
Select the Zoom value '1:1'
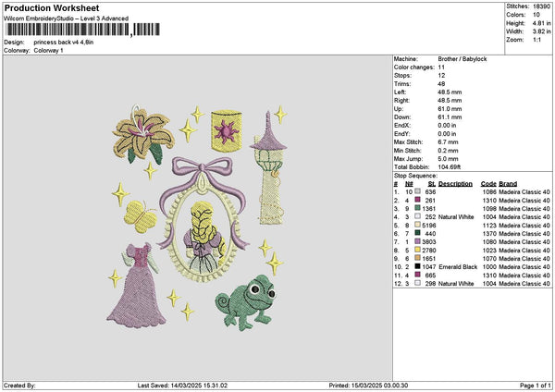[x=536, y=40]
